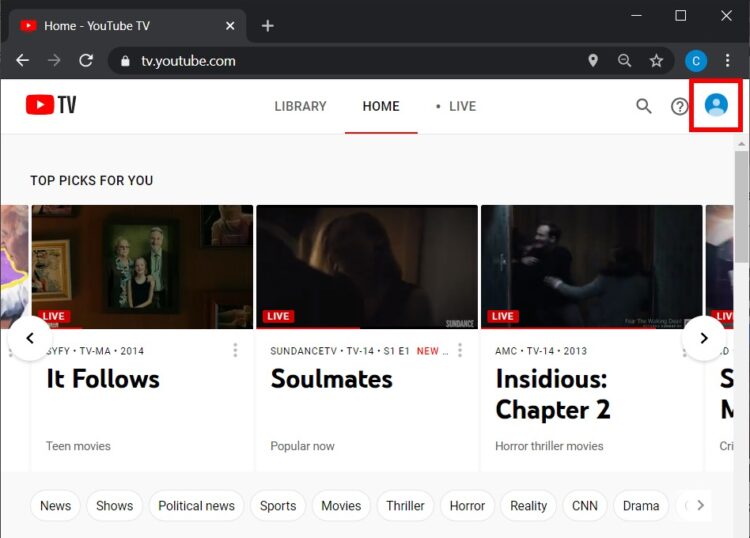Image resolution: width=750 pixels, height=538 pixels.
Task: Click the SUNDANCETV TV-14 S1 E1 metadata
Action: tap(340, 351)
